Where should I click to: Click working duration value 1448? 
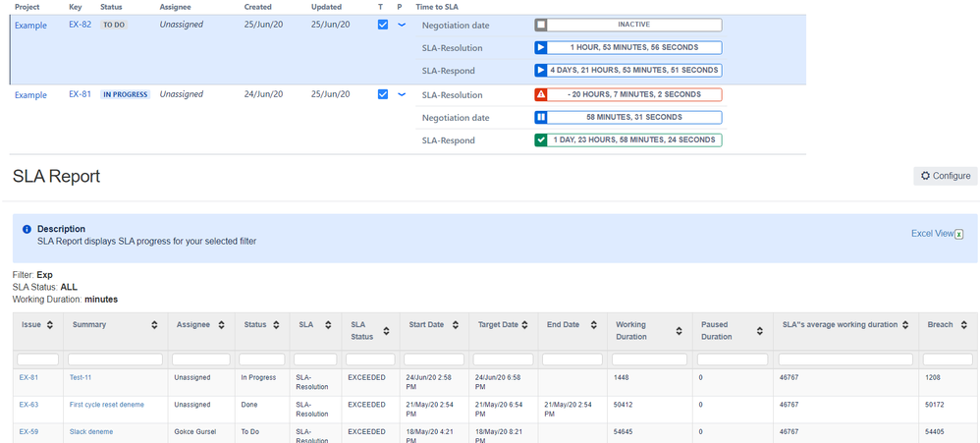(x=623, y=377)
